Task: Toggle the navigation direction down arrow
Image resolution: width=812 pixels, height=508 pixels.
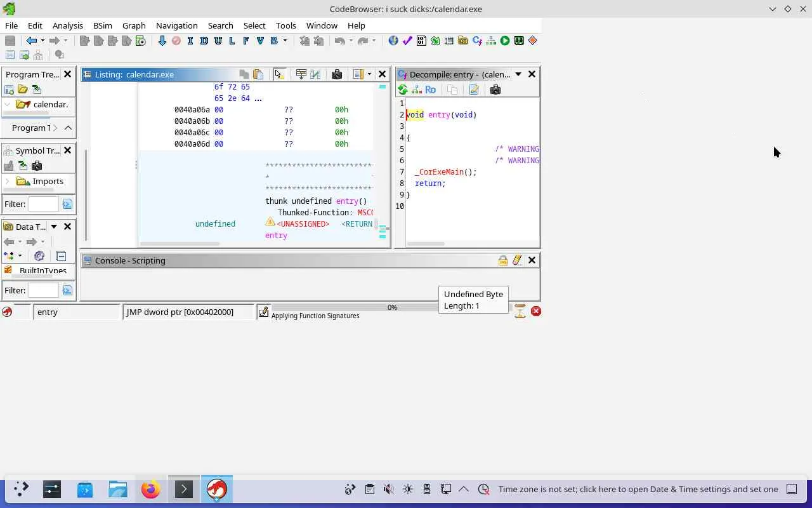Action: click(x=162, y=41)
